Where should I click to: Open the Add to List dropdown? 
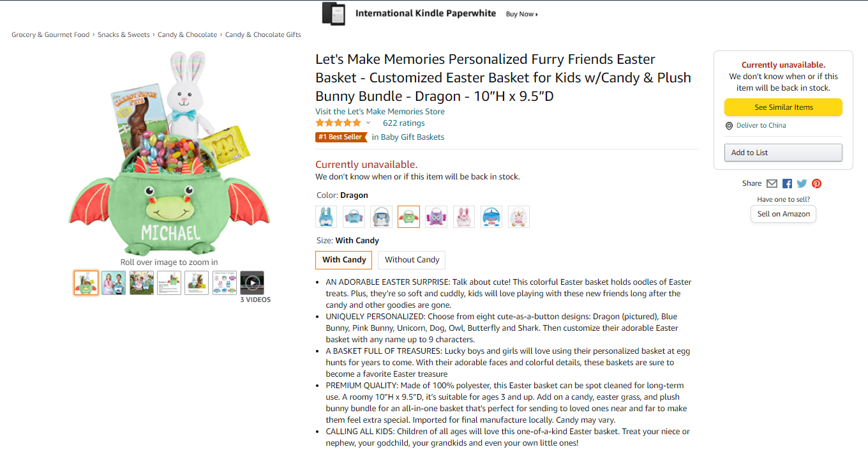pos(783,153)
